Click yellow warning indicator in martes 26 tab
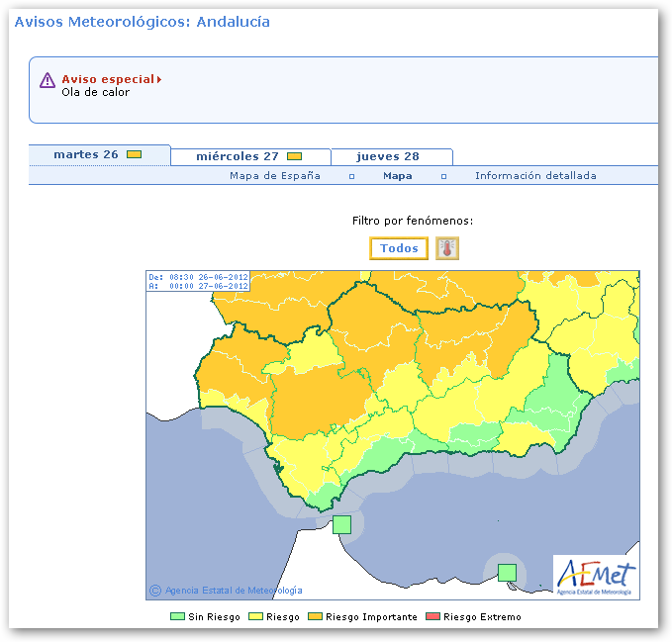Viewport: 672px width, 642px height. (135, 154)
